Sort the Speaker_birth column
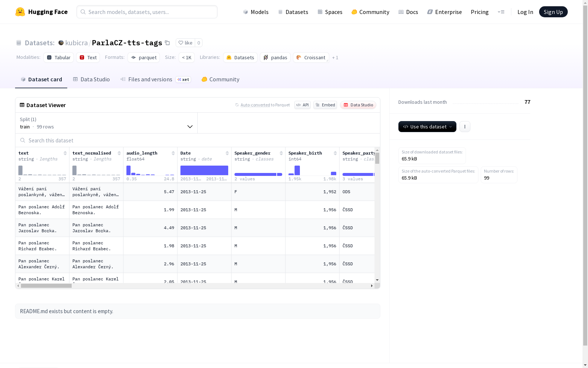The height and width of the screenshot is (368, 588). [x=335, y=153]
